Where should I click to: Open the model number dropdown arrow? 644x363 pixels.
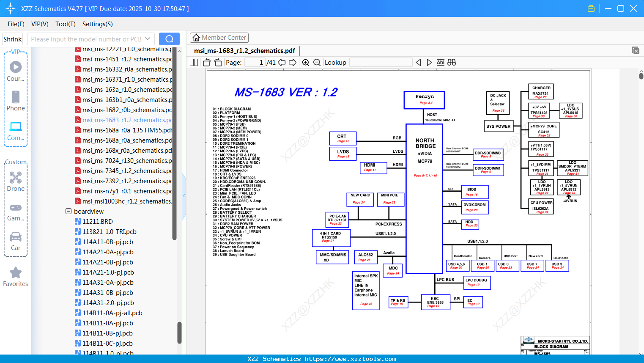(148, 39)
